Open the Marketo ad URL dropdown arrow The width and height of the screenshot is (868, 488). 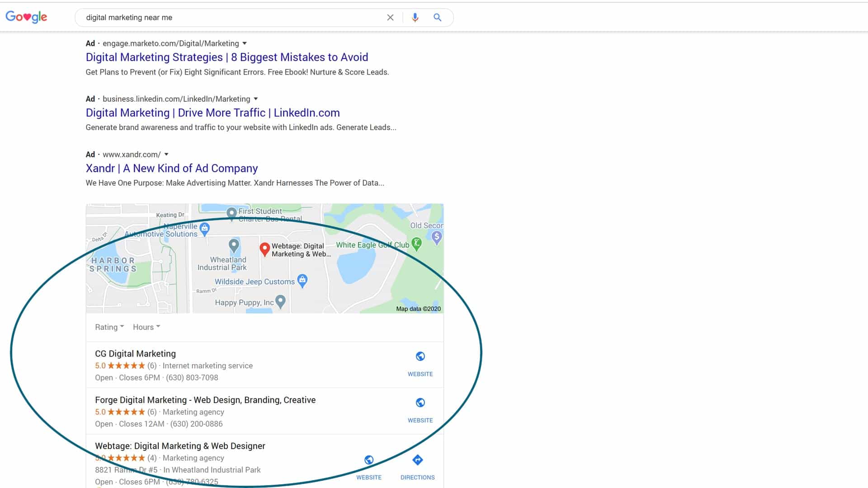pos(245,43)
